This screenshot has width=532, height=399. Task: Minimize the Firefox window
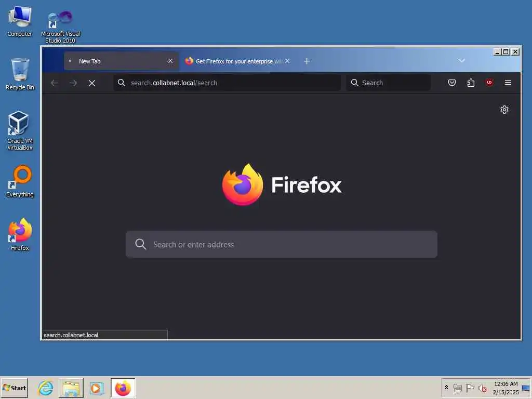point(497,52)
